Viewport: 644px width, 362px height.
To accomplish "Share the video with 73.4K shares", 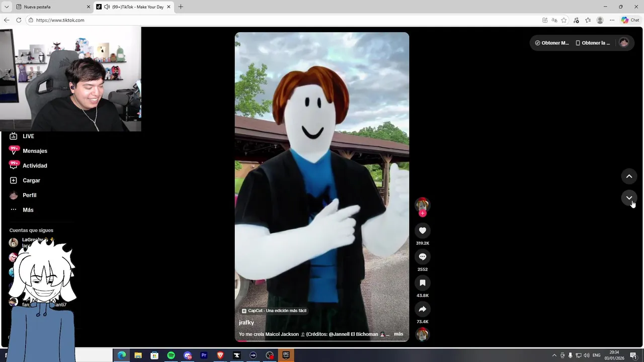I will point(422,309).
